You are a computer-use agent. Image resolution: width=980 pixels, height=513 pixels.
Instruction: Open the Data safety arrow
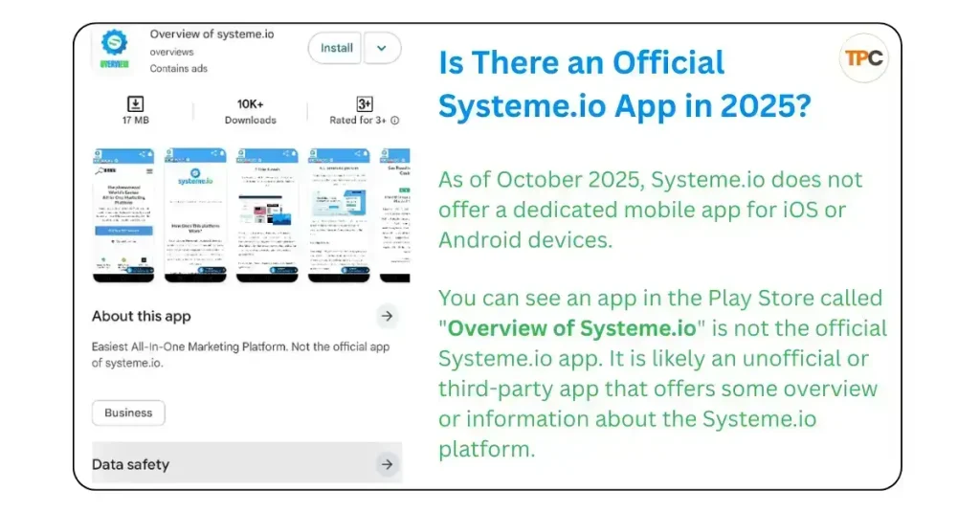point(388,464)
